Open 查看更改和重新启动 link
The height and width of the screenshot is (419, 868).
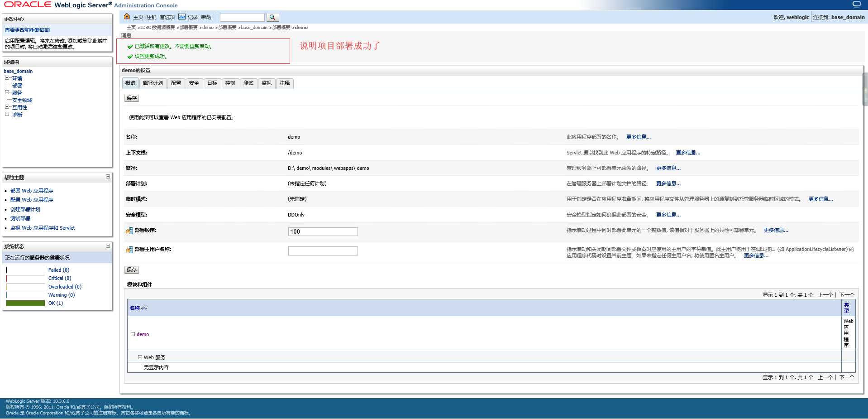[x=27, y=30]
